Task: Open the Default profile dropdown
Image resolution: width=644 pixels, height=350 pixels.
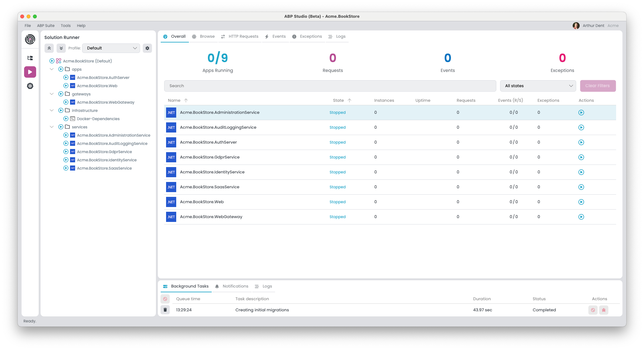Action: (x=111, y=48)
